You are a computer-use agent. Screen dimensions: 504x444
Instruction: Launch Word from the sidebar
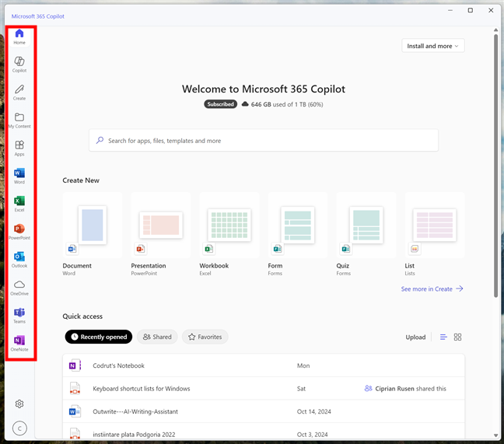click(19, 176)
